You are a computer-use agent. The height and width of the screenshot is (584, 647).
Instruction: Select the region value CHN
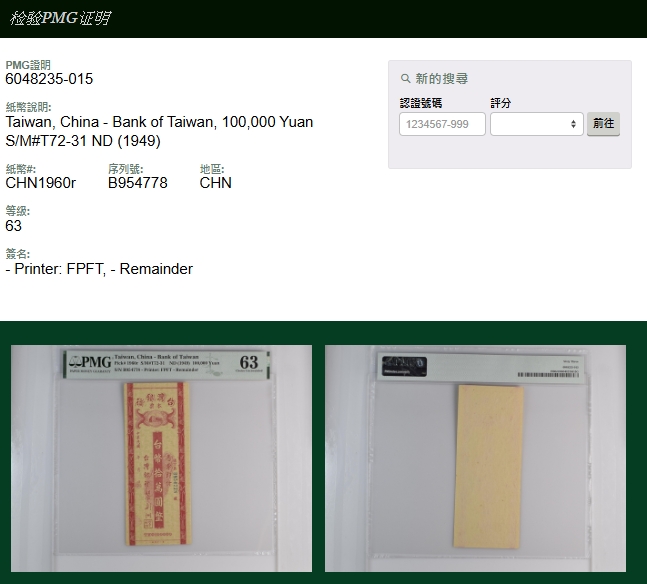pyautogui.click(x=215, y=183)
